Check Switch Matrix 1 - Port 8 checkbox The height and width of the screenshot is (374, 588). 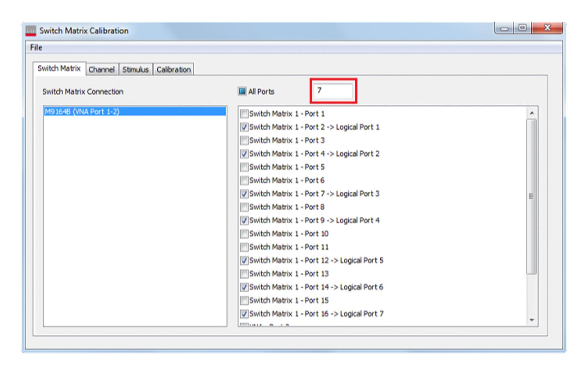click(244, 207)
